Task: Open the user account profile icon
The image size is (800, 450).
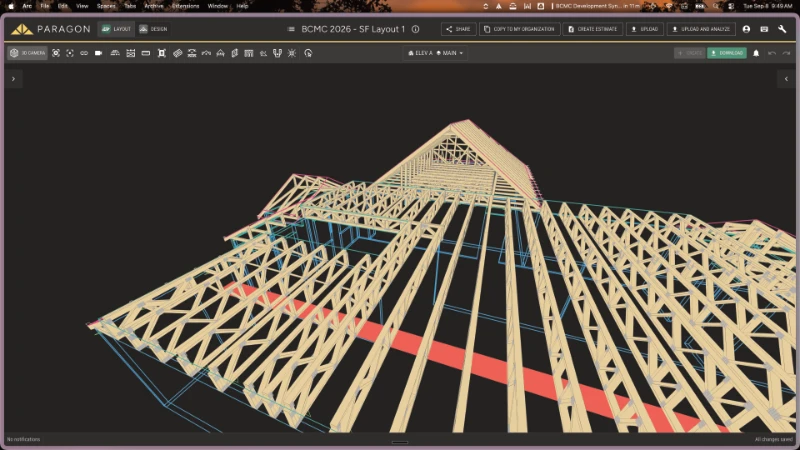Action: (746, 29)
